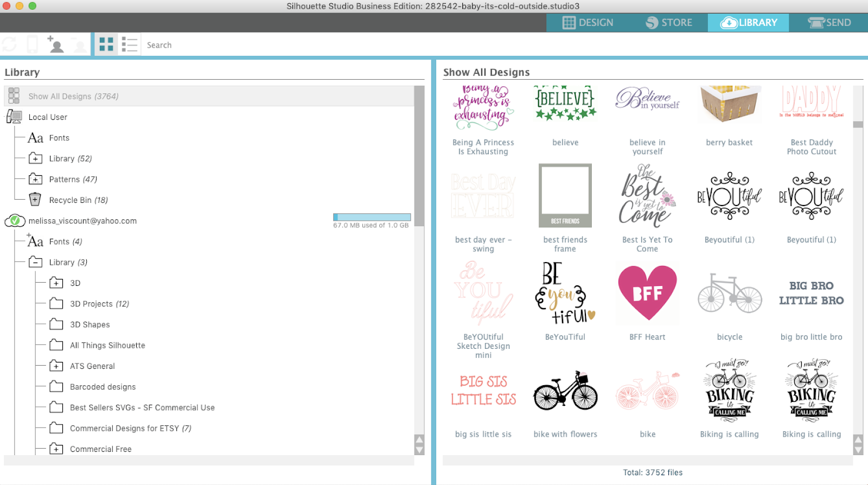Image resolution: width=868 pixels, height=485 pixels.
Task: Switch to grid icon view
Action: [x=106, y=44]
